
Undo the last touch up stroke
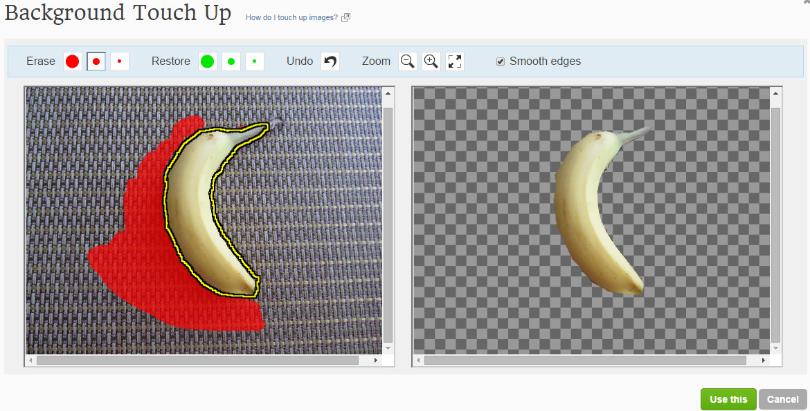point(330,61)
